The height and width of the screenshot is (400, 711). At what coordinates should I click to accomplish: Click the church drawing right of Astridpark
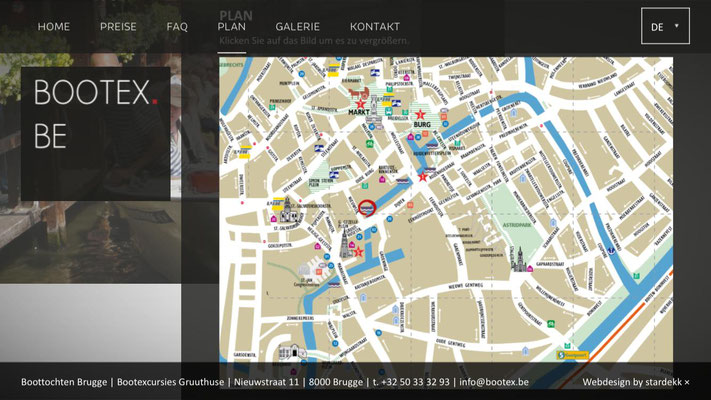pos(518,260)
